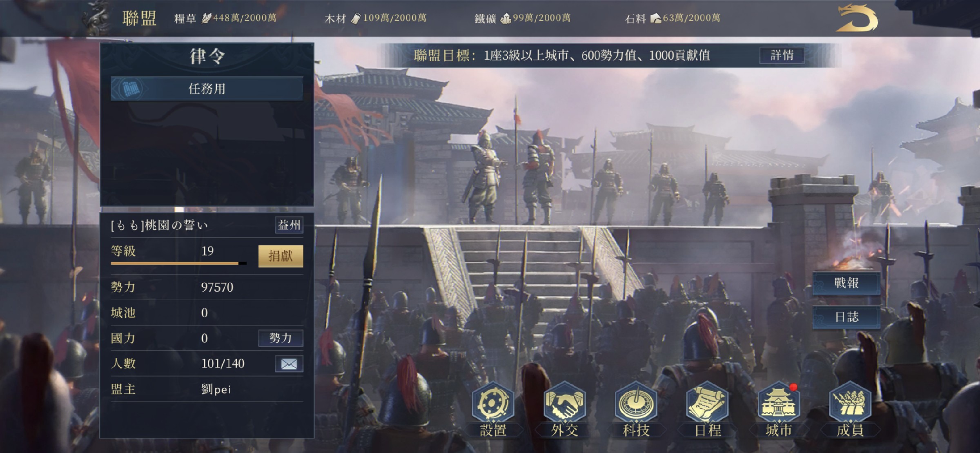Open the 外交 diplomacy handshake icon
Screen dimensions: 980x453
(x=564, y=402)
